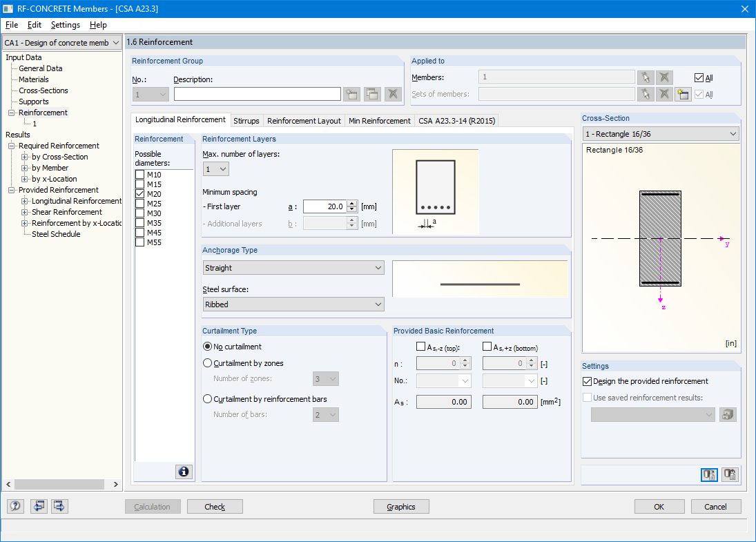Go to next input window icon
This screenshot has width=756, height=542.
click(x=59, y=506)
